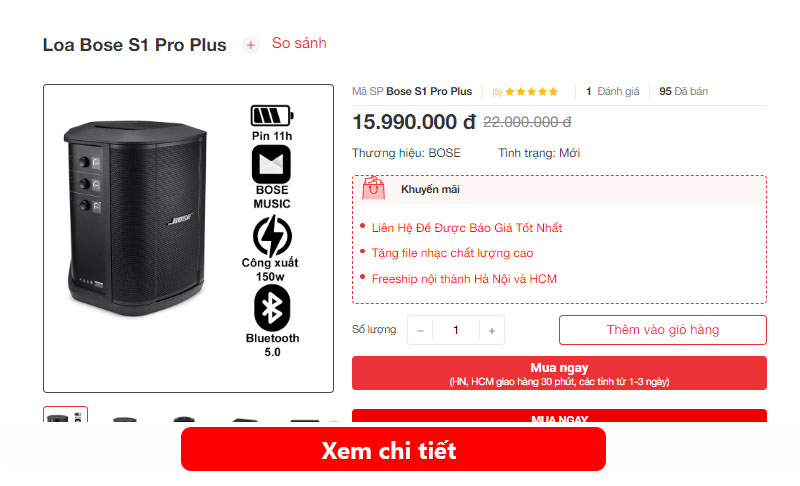Screen dimensions: 800x486
Task: Click the quantity input field
Action: [456, 330]
